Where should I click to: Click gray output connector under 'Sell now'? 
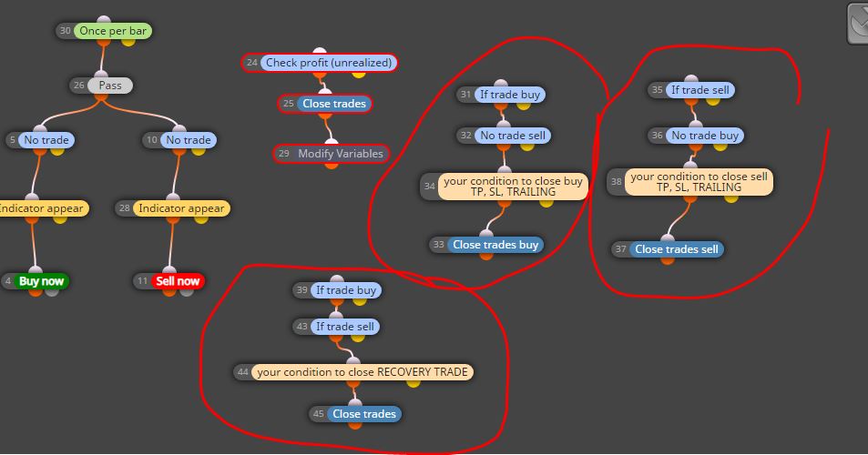pyautogui.click(x=187, y=291)
